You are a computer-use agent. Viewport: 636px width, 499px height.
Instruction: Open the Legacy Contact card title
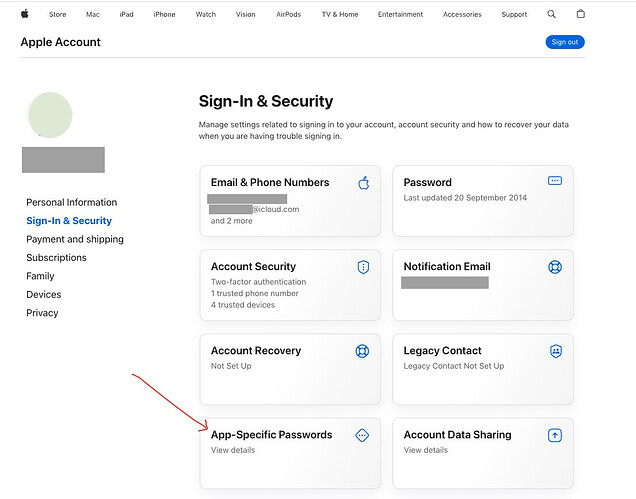[x=442, y=350]
